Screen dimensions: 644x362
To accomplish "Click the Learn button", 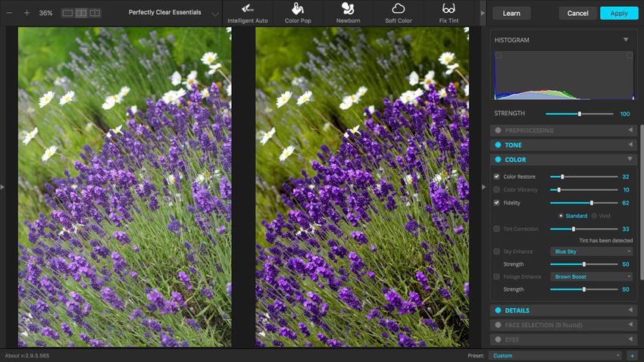I will (x=511, y=13).
